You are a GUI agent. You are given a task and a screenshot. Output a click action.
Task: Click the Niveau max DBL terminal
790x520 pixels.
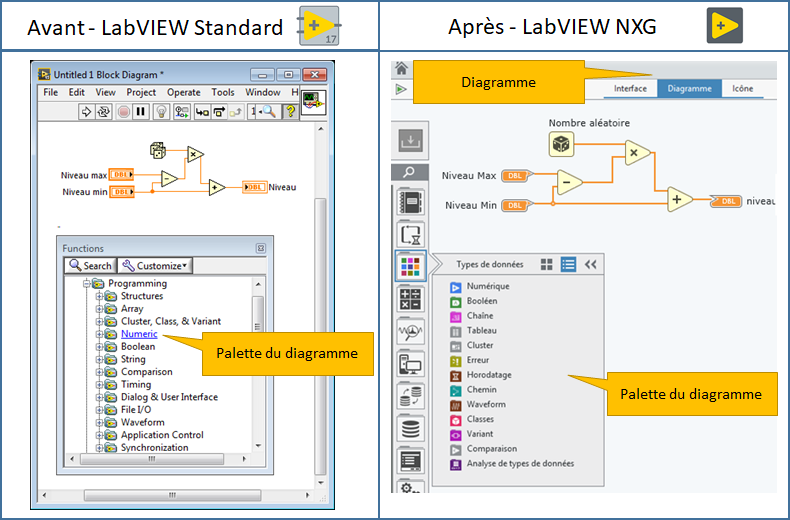(x=121, y=175)
